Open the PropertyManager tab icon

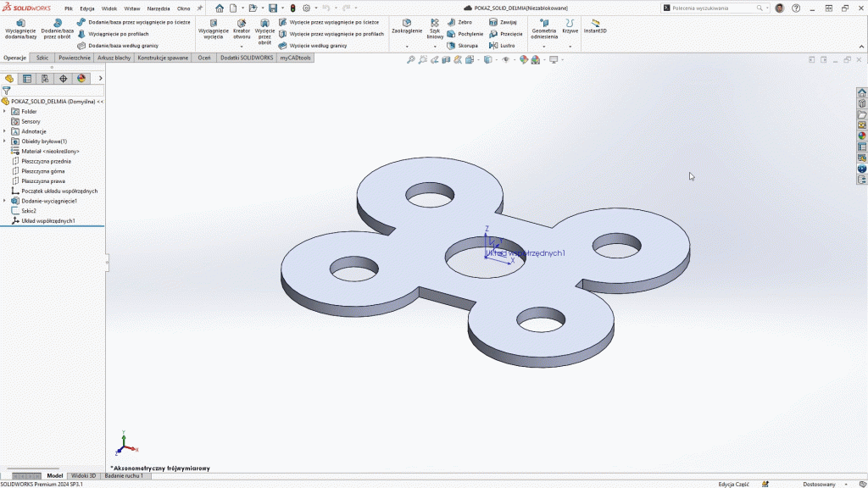(27, 79)
